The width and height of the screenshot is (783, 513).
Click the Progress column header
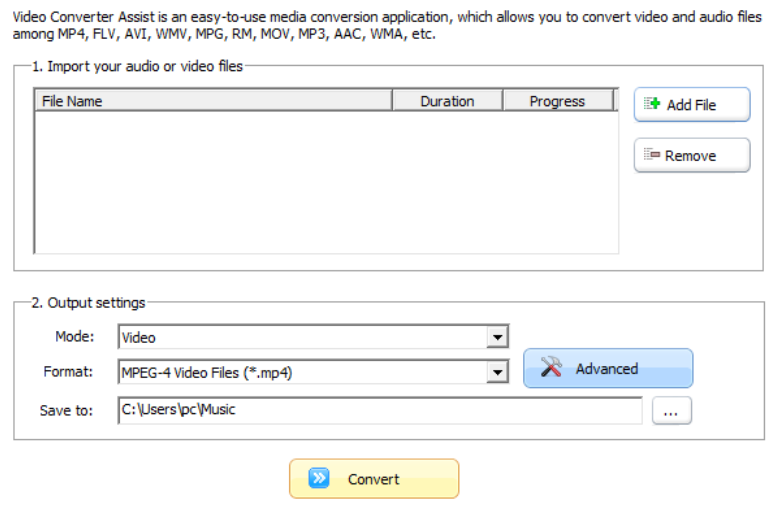pos(557,101)
